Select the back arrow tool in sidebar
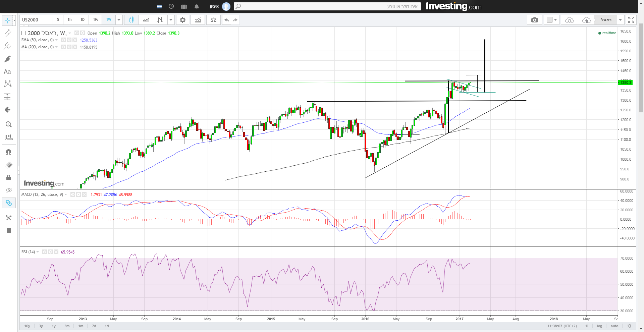Screen dimensions: 644x332 (7, 110)
